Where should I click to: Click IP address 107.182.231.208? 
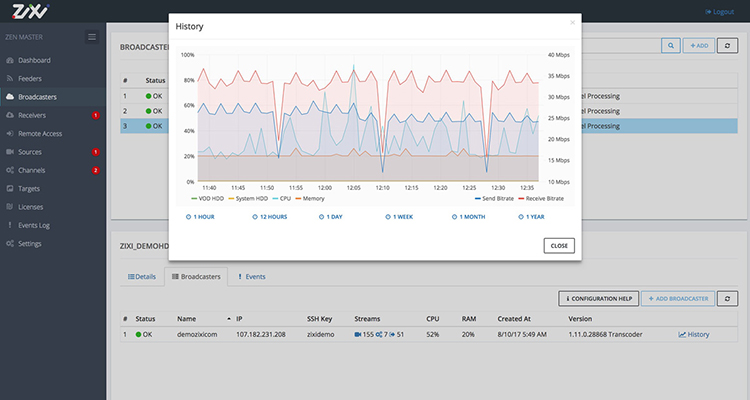pyautogui.click(x=261, y=334)
